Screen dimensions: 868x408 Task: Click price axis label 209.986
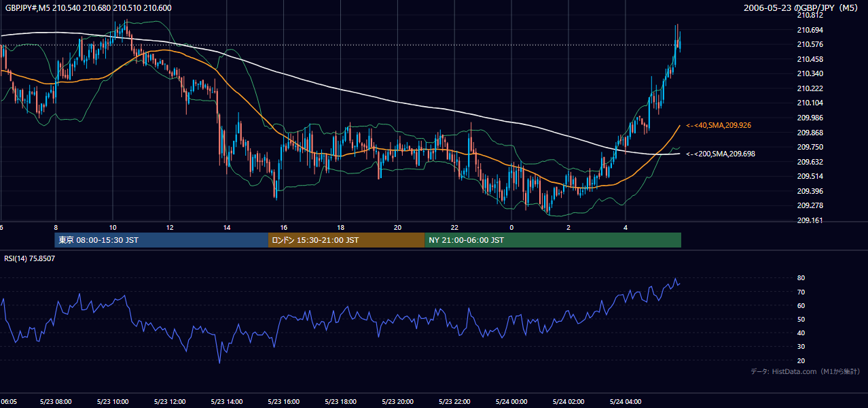click(810, 118)
